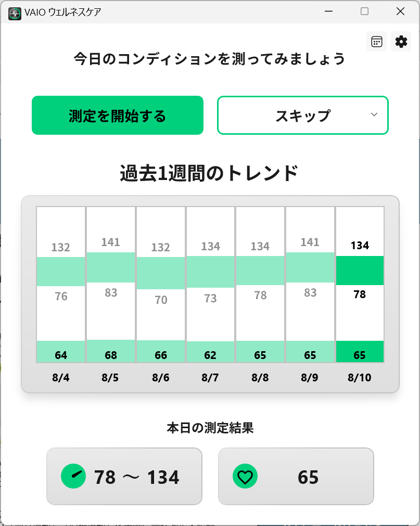Start measurement with 測定を開始する button
Image resolution: width=420 pixels, height=526 pixels.
(118, 116)
